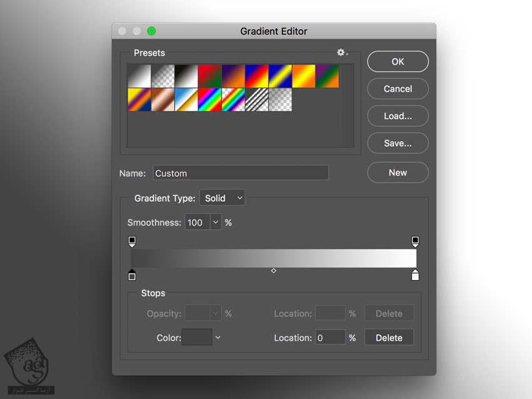The image size is (532, 399).
Task: Select the left opacity stop above gradient
Action: click(132, 241)
